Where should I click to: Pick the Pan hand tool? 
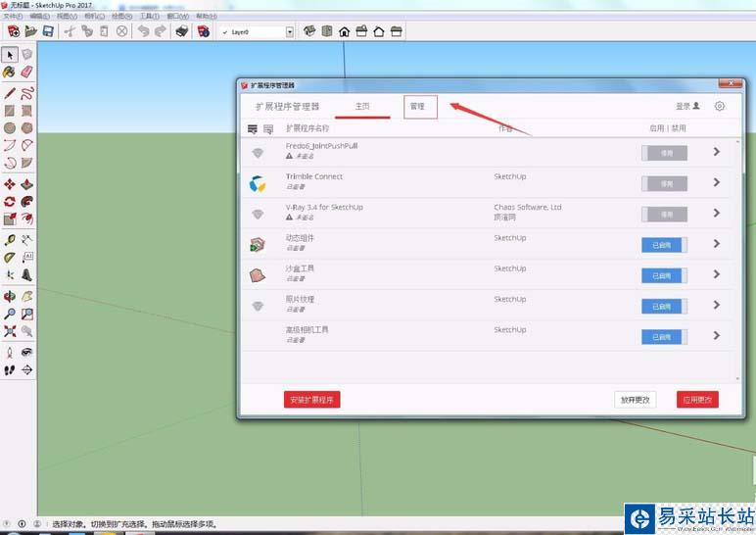click(27, 296)
